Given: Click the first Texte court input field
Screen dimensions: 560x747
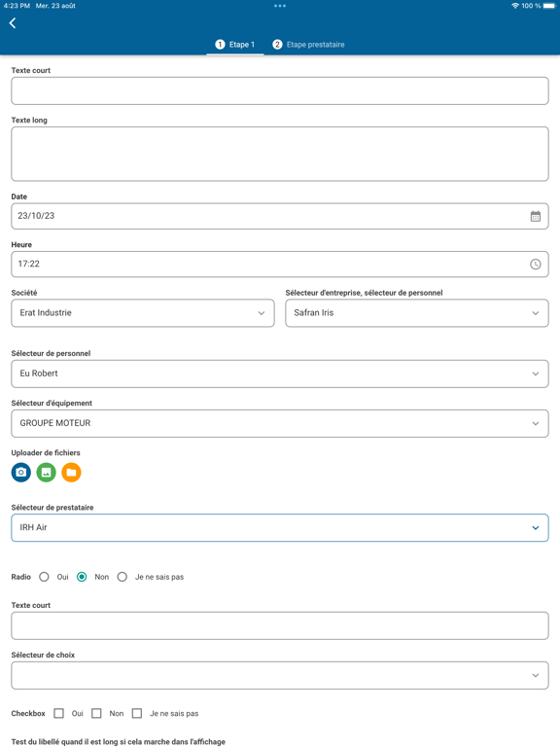Looking at the screenshot, I should point(280,91).
